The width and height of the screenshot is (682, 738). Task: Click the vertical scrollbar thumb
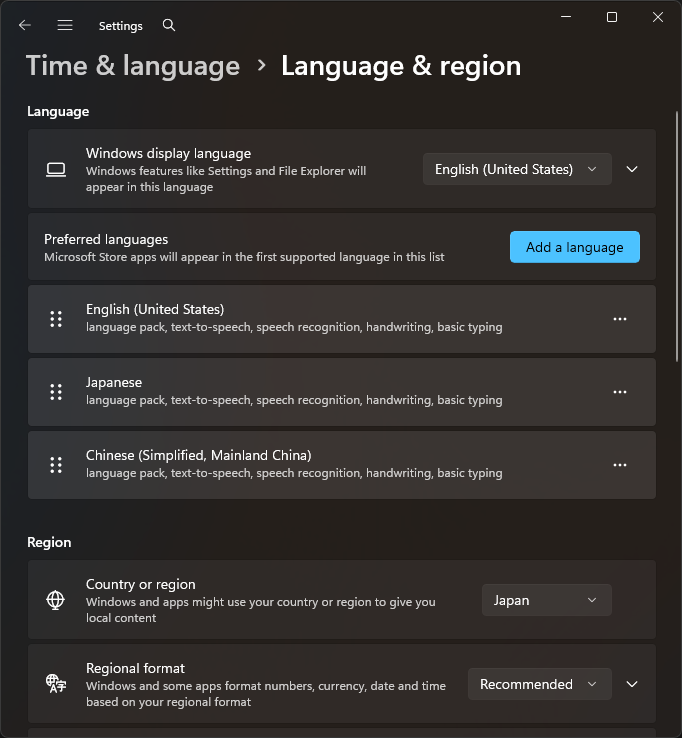pos(677,236)
